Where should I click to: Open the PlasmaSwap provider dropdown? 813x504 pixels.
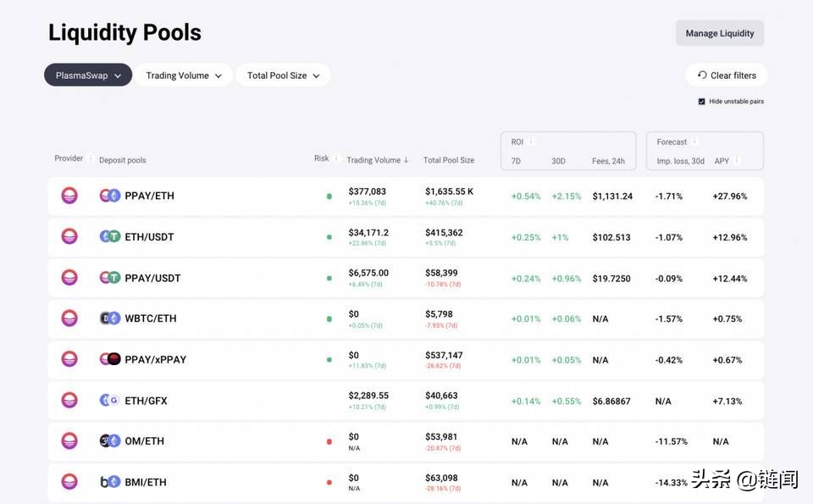point(88,75)
